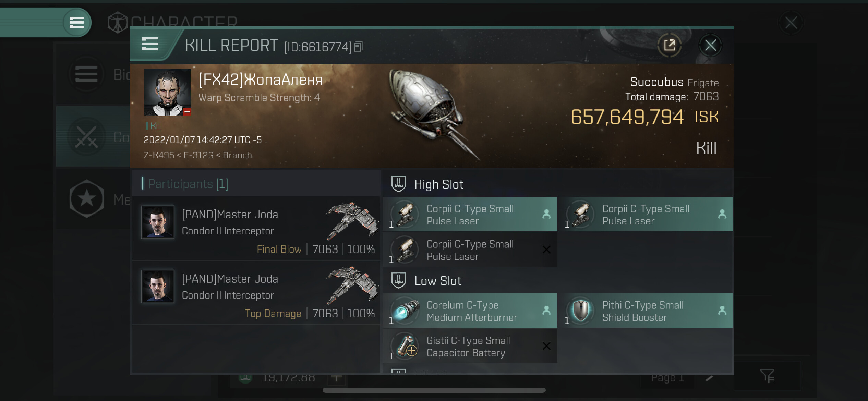Select the destroyed Corpii Pulse Laser row
Image resolution: width=868 pixels, height=401 pixels.
tap(470, 250)
